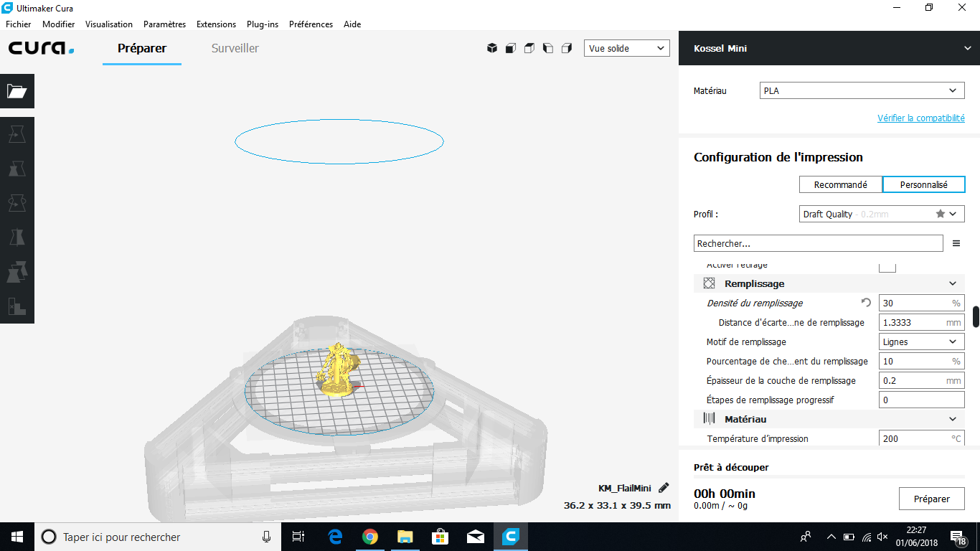Open Windows Task View
The image size is (980, 551).
(298, 537)
